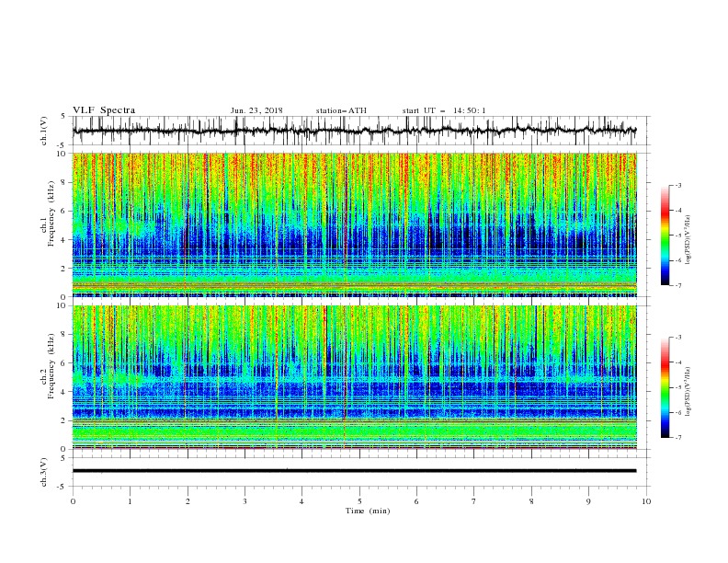This screenshot has width=728, height=563.
Task: Click the "station=ATH" label
Action: coord(341,110)
